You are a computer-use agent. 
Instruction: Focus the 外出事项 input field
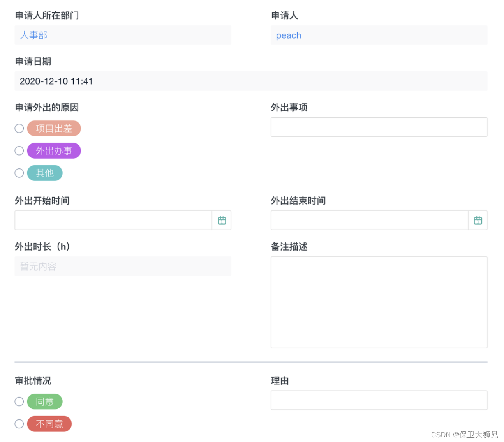point(379,127)
